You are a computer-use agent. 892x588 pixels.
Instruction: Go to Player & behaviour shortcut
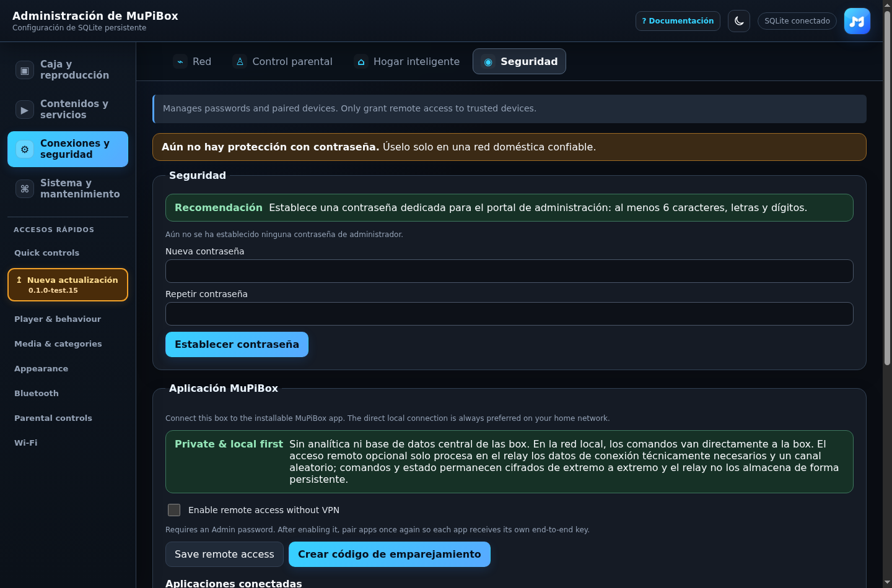(x=68, y=319)
